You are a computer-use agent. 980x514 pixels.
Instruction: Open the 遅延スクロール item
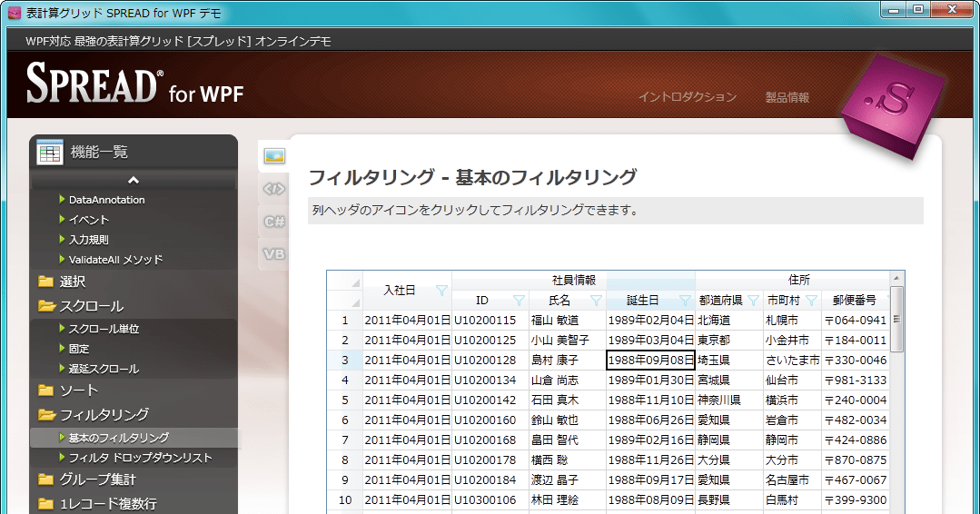point(104,369)
